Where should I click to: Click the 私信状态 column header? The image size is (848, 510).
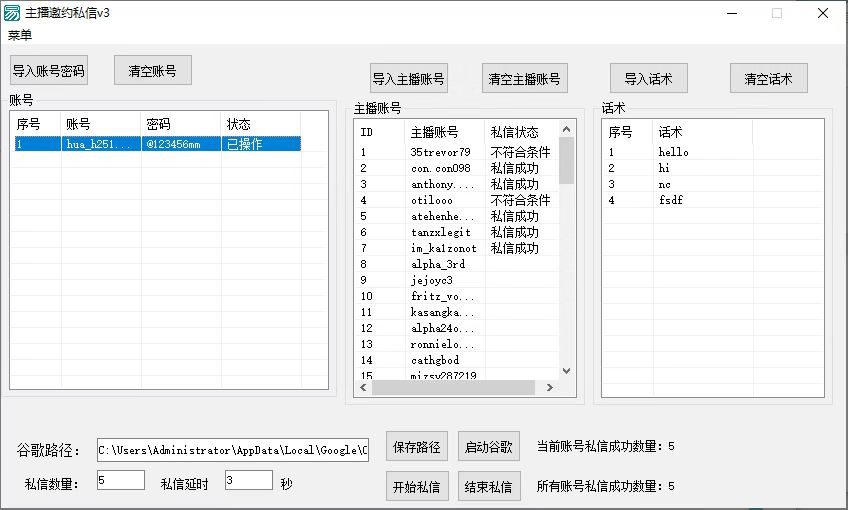(514, 132)
